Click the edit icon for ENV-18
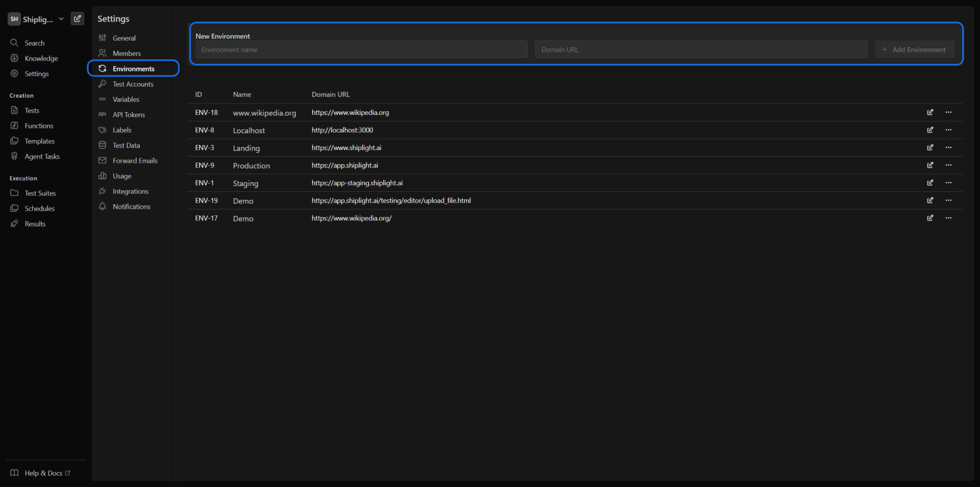 930,112
